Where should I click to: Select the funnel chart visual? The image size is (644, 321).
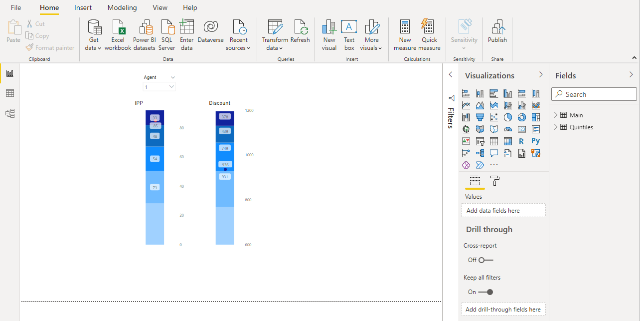(x=480, y=117)
